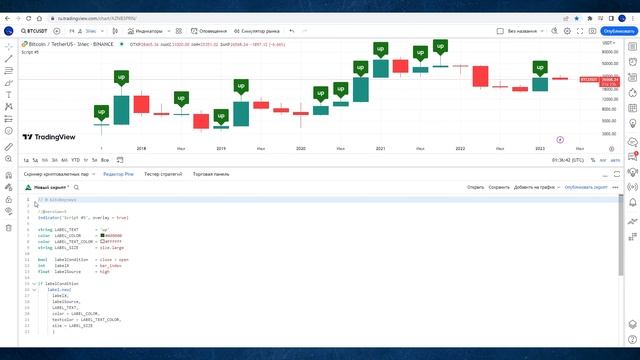Switch to Strategy Tester tab
The image size is (640, 360).
(163, 174)
